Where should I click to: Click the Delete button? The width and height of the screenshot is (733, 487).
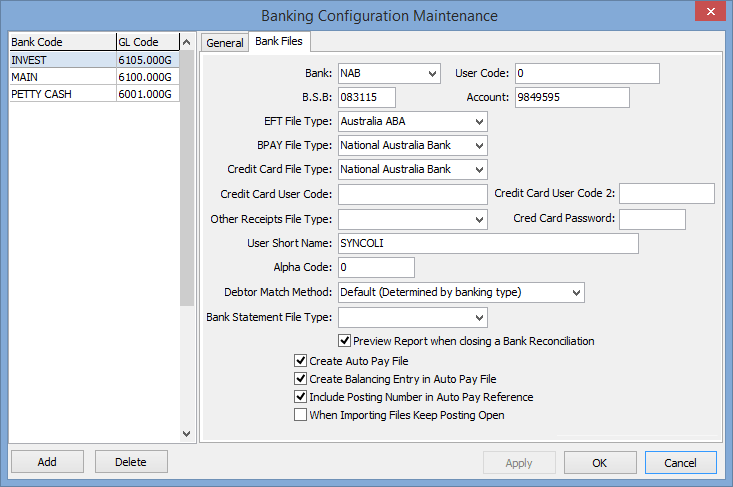(131, 462)
